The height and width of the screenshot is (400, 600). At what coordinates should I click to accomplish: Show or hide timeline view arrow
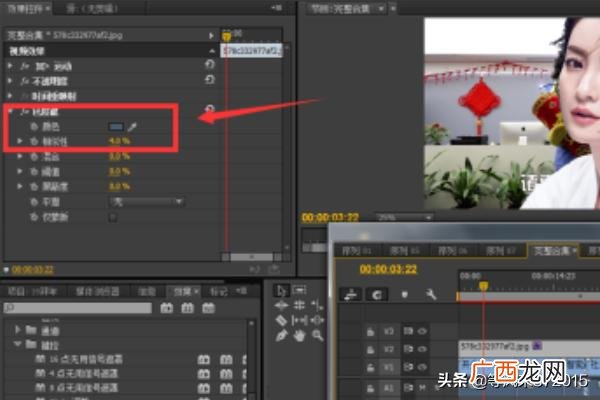pos(211,36)
